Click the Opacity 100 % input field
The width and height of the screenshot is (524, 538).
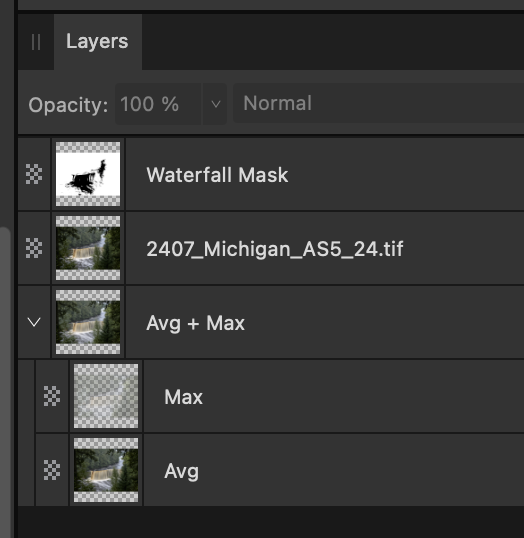158,104
